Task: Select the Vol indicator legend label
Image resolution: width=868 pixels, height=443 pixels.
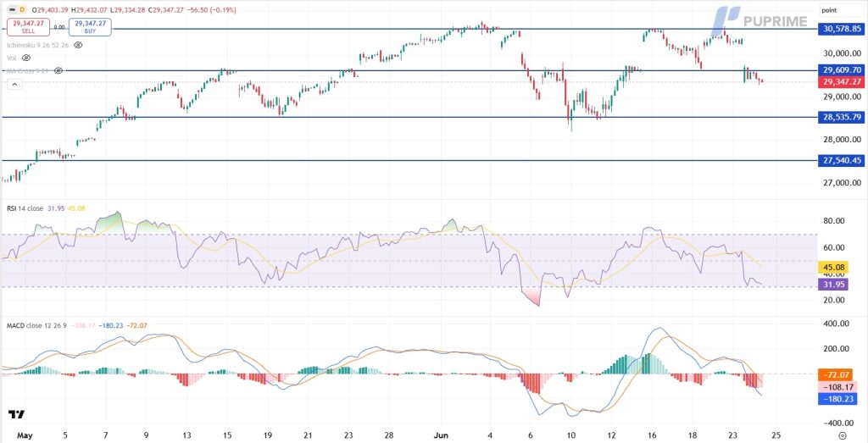Action: click(12, 58)
